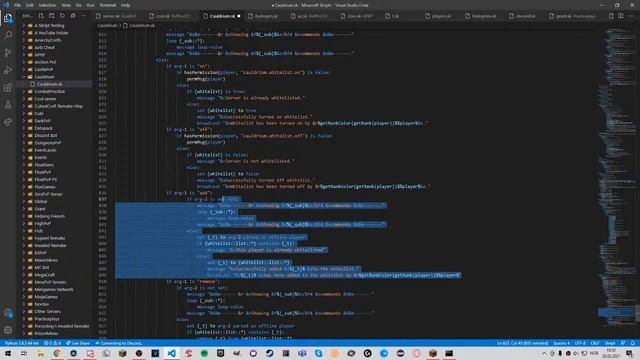The image size is (640, 360).
Task: Open the notifications bell in status bar
Action: [633, 343]
